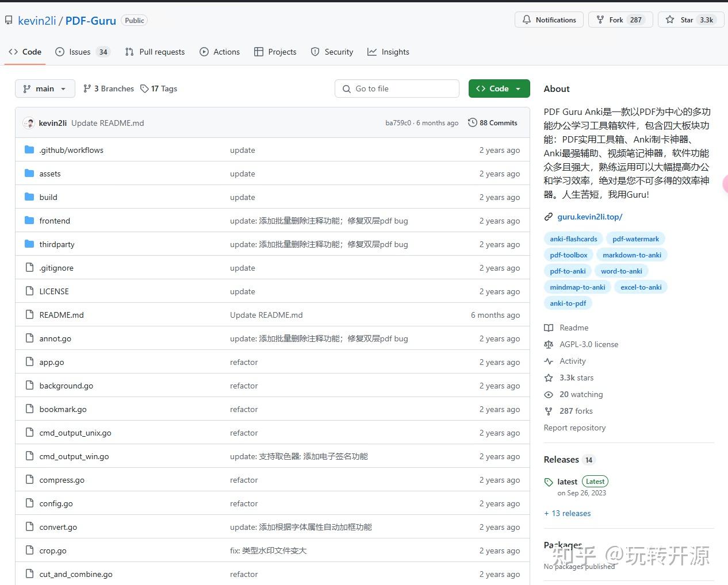The height and width of the screenshot is (585, 728).
Task: Click the pdf-watermark topic tag
Action: [635, 239]
